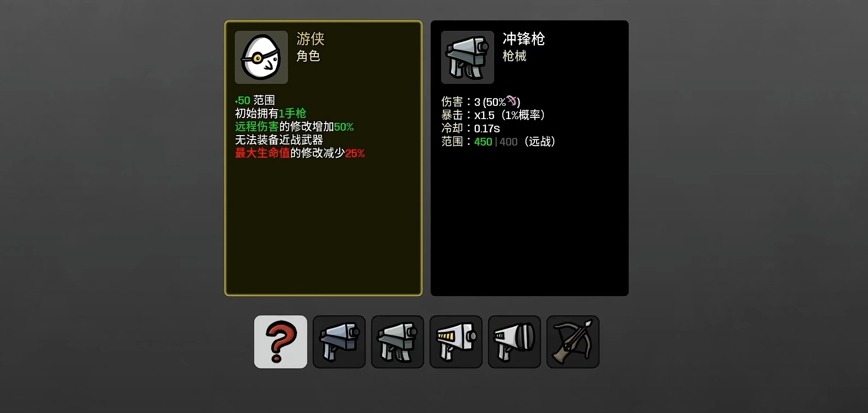Select the random weapon question mark

281,342
